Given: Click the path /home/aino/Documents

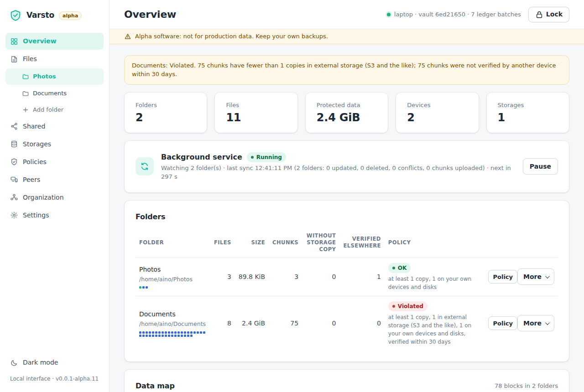Looking at the screenshot, I should (x=172, y=324).
